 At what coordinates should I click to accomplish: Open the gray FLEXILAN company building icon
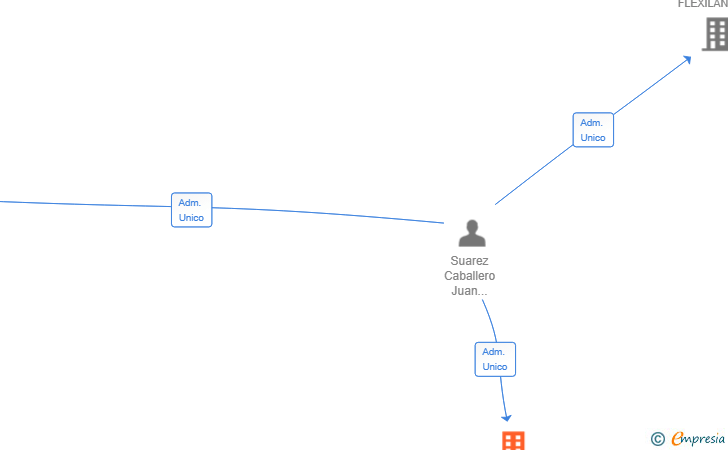(x=715, y=34)
